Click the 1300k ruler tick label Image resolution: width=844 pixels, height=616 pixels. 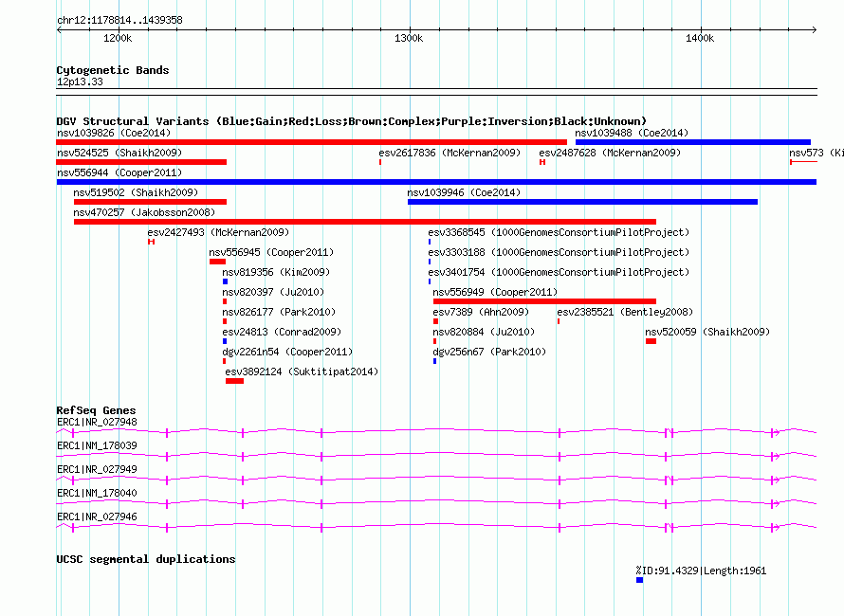(x=409, y=38)
